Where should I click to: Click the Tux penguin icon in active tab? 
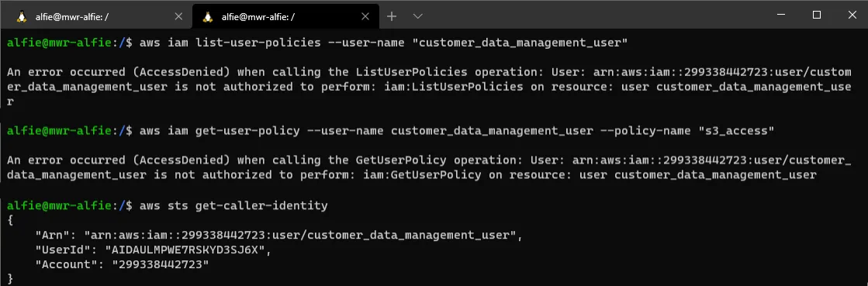coord(208,16)
